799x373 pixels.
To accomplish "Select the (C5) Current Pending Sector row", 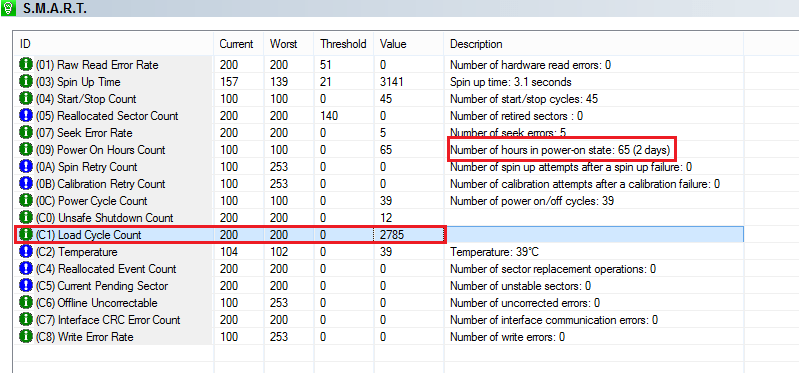I will point(379,286).
